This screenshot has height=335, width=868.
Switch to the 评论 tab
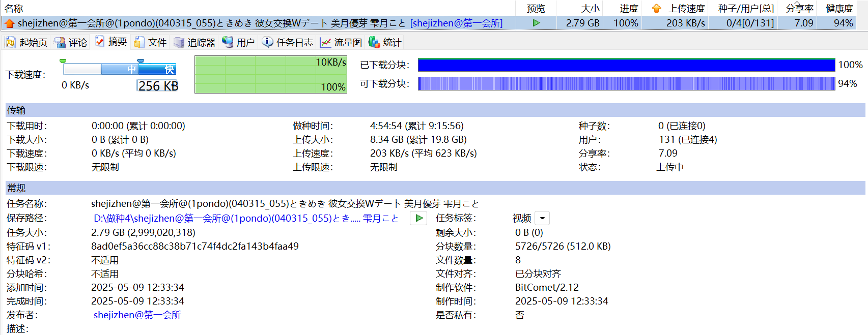(71, 42)
